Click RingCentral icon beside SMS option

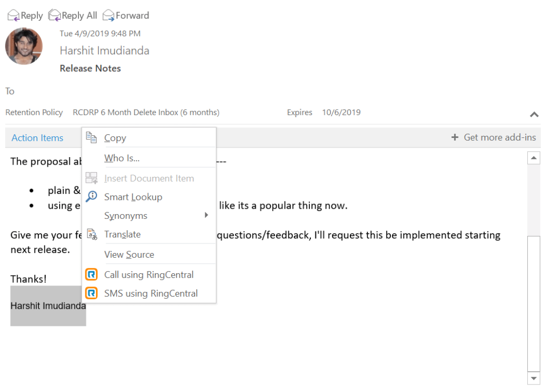click(x=91, y=293)
